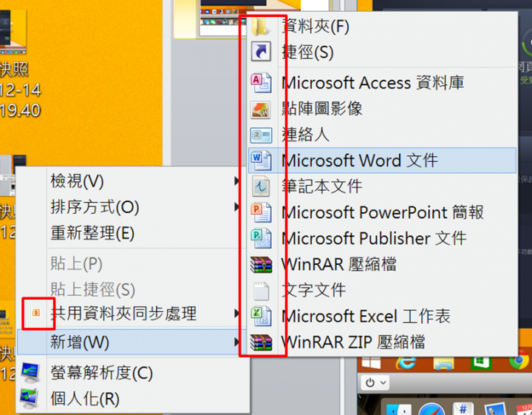The image size is (532, 415).
Task: Click the WinRAR ZIP archive icon
Action: [x=261, y=342]
